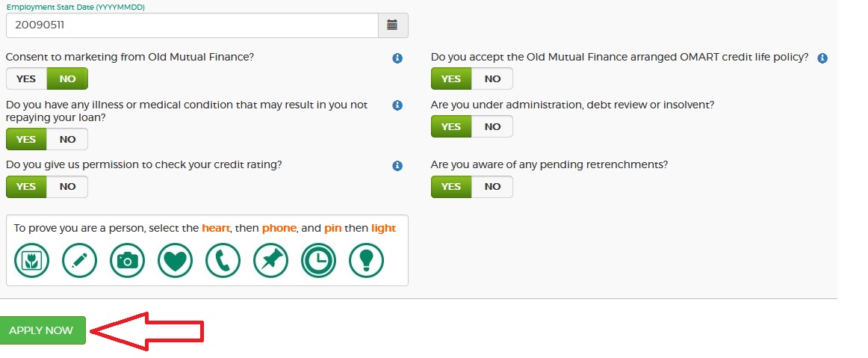This screenshot has height=358, width=868.
Task: Click the Apply Now button
Action: pos(42,330)
